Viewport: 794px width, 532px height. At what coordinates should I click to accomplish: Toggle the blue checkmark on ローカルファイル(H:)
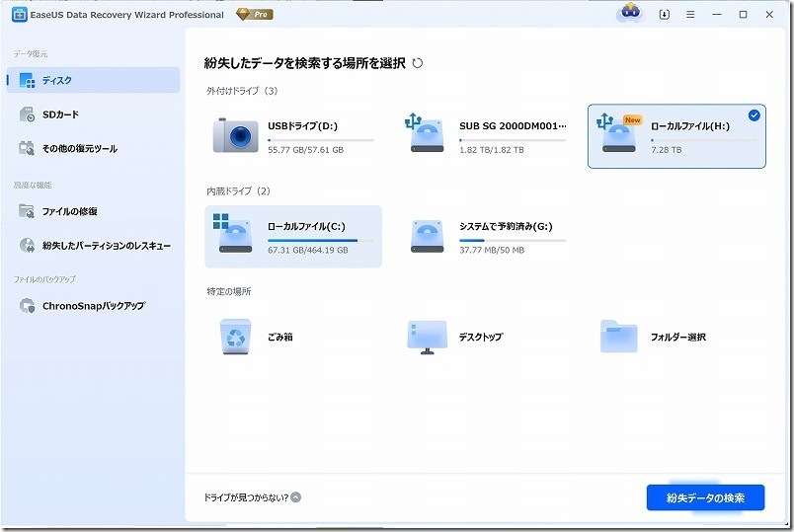click(x=754, y=115)
